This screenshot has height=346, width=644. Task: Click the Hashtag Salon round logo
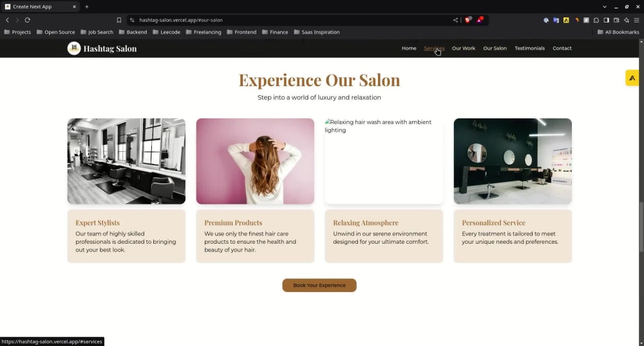click(74, 48)
